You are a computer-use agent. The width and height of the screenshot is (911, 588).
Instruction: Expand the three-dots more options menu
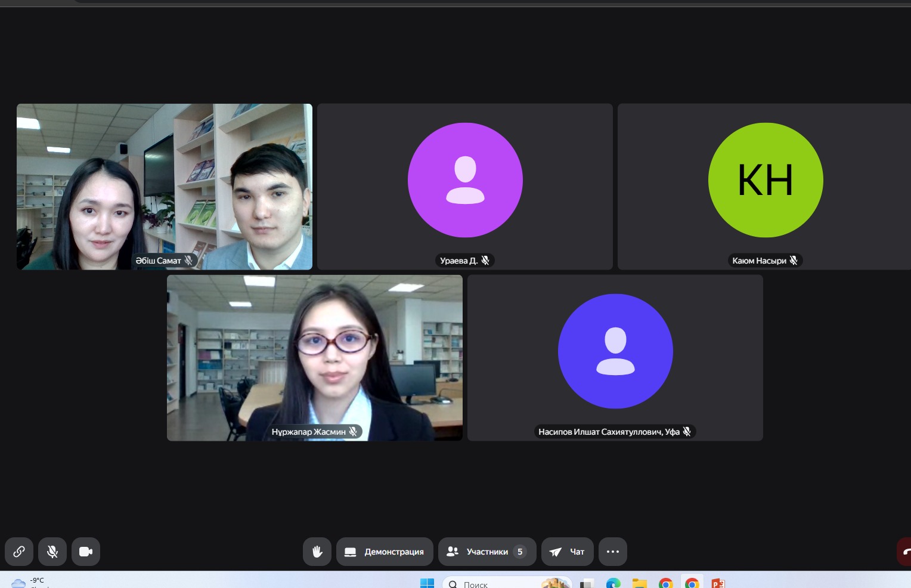click(612, 552)
